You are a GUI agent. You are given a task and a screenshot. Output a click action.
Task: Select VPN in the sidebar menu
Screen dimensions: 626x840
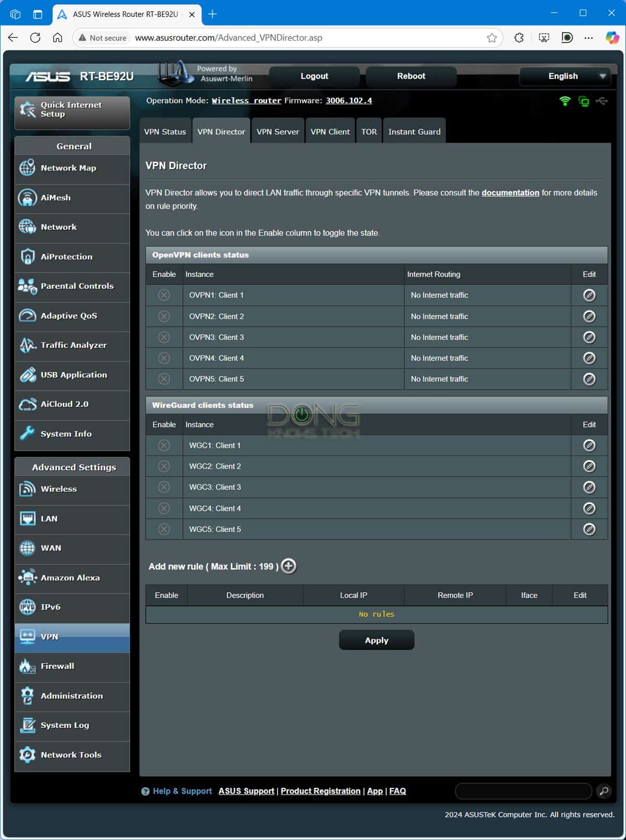click(x=72, y=637)
